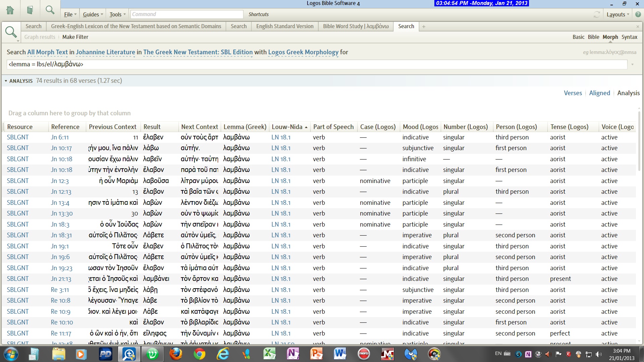
Task: Click the Johannine Literature range link
Action: pos(105,52)
